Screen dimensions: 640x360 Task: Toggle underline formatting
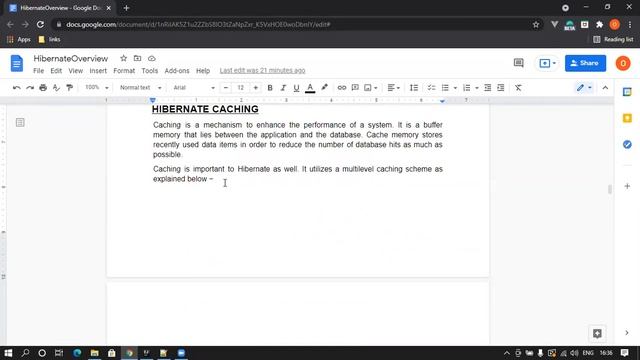pos(296,88)
